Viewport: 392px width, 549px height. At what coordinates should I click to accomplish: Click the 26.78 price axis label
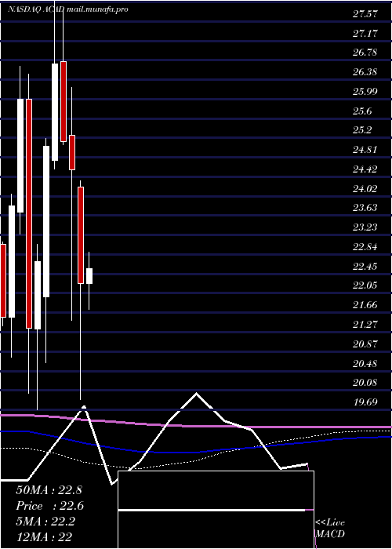pyautogui.click(x=365, y=53)
